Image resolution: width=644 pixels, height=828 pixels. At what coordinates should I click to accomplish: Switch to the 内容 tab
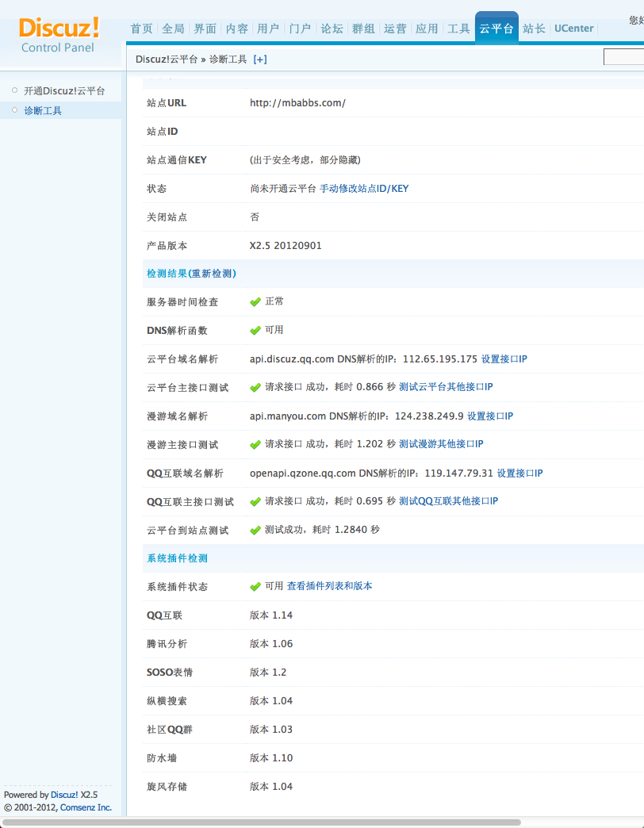pyautogui.click(x=236, y=29)
